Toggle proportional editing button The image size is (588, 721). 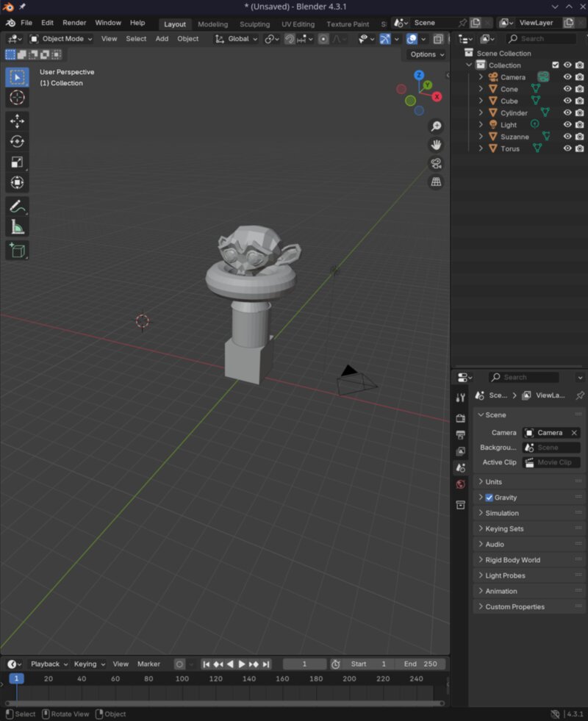323,39
